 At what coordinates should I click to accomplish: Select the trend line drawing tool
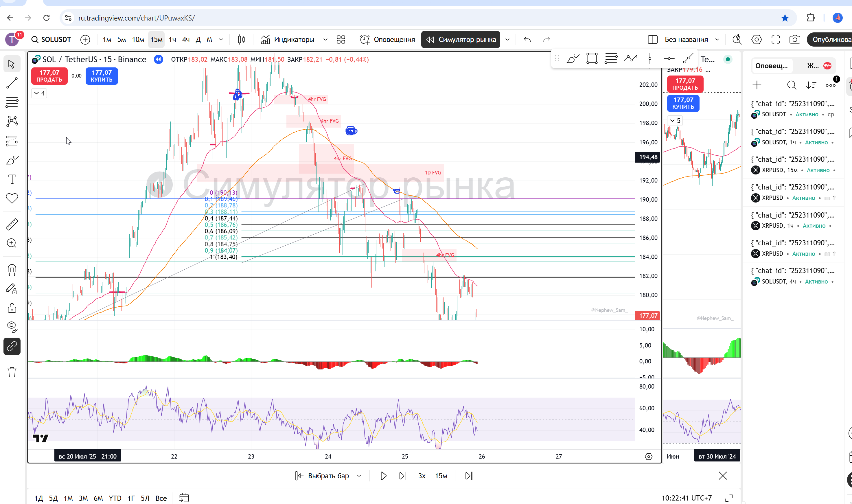click(x=12, y=83)
